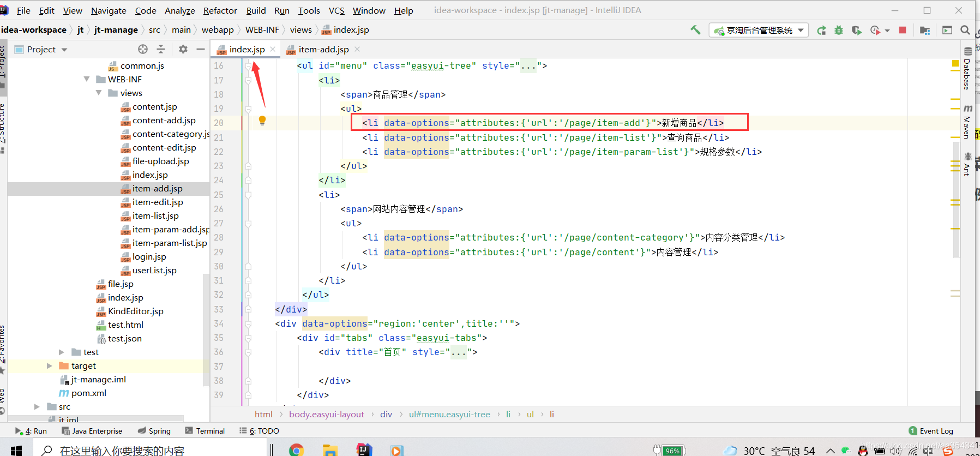The width and height of the screenshot is (980, 456).
Task: Open File Explorer from the taskbar
Action: pyautogui.click(x=330, y=450)
